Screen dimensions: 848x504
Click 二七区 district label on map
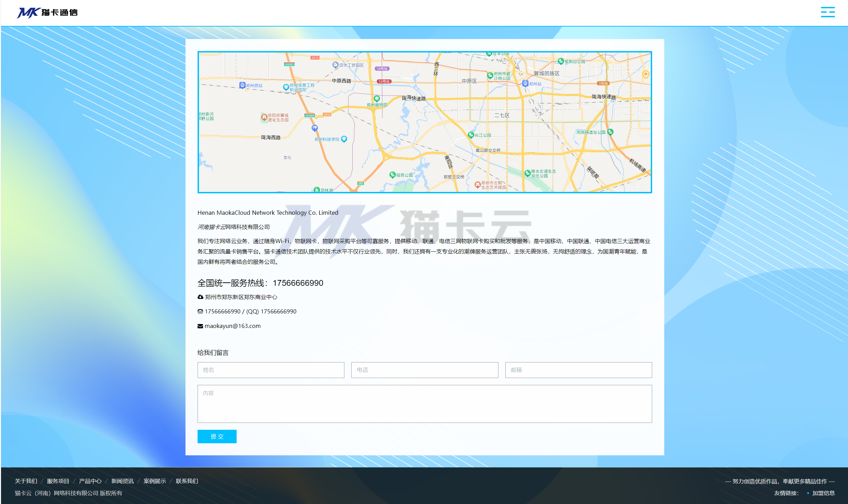[502, 115]
